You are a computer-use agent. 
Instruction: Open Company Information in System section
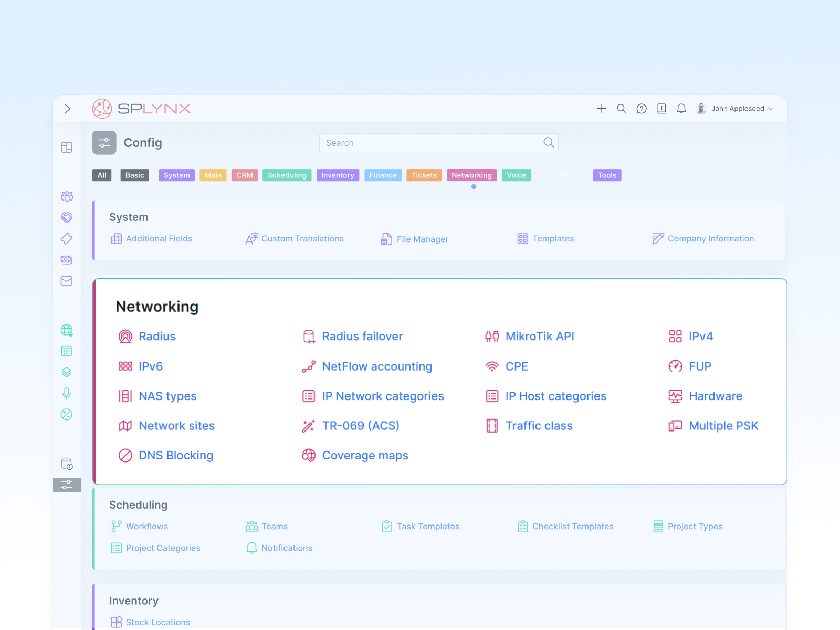point(710,239)
